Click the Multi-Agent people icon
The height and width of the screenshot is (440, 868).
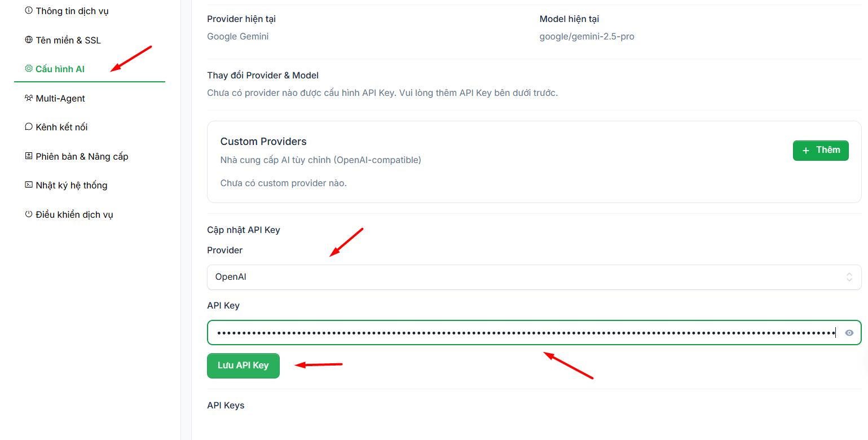coord(29,98)
